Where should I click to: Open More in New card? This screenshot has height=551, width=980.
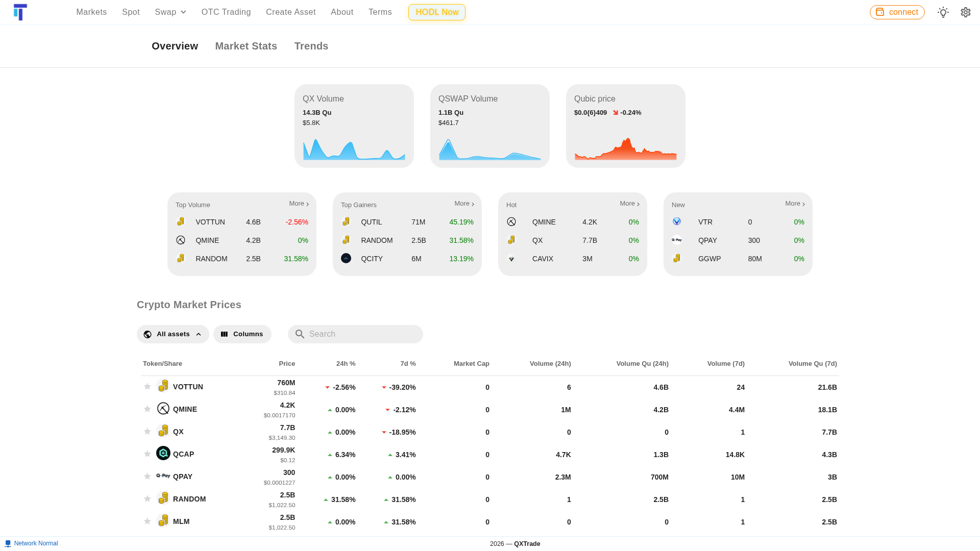click(795, 204)
